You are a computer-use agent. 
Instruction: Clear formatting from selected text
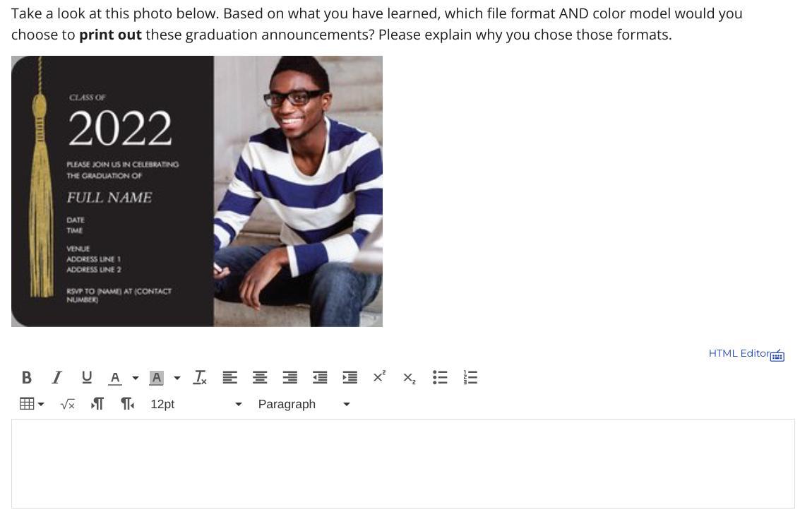coord(200,378)
